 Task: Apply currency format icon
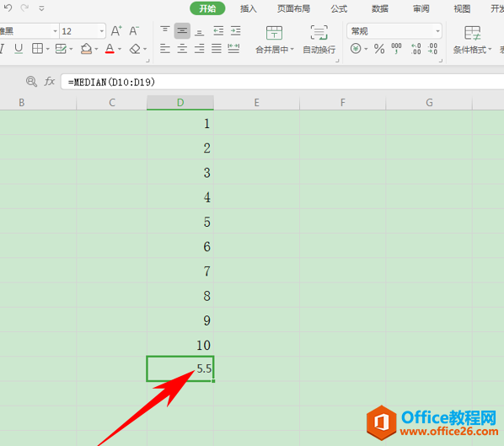pos(356,49)
